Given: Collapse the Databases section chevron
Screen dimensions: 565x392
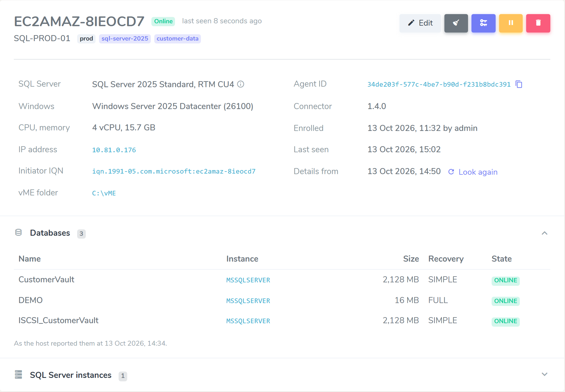Looking at the screenshot, I should [x=544, y=233].
